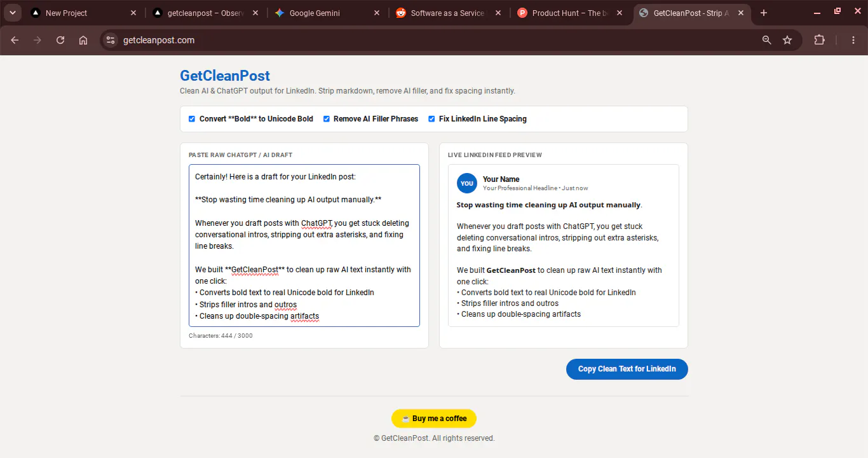Screen dimensions: 868x458
Task: Click Certainly! Here is a draft line
Action: tap(276, 177)
